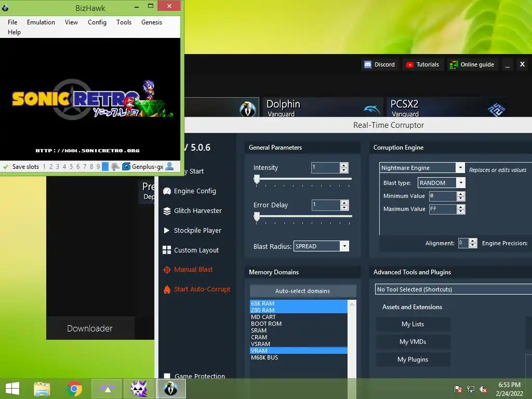The height and width of the screenshot is (399, 532).
Task: Click the Genplus-gx core icon
Action: point(126,167)
